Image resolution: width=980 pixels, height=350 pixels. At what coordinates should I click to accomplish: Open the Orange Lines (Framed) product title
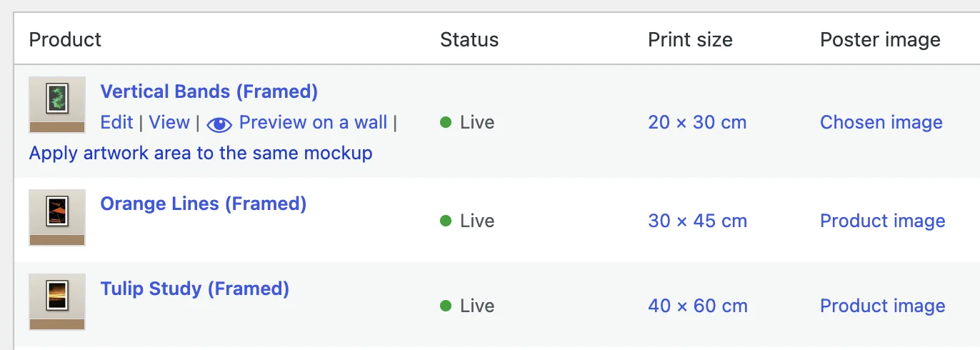click(204, 204)
